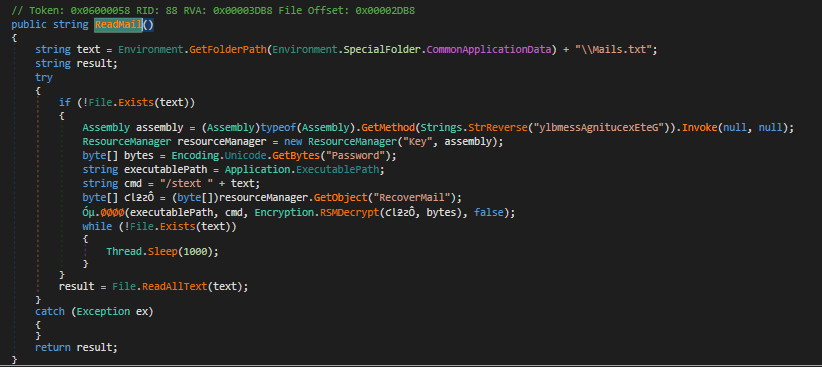The width and height of the screenshot is (822, 367).
Task: Click the while keyword
Action: click(97, 226)
